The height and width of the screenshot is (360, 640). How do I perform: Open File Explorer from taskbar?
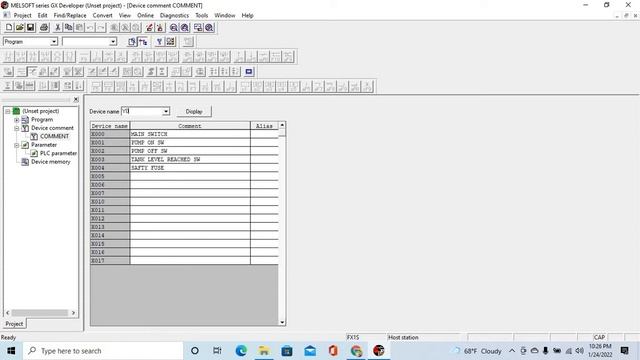click(x=264, y=351)
